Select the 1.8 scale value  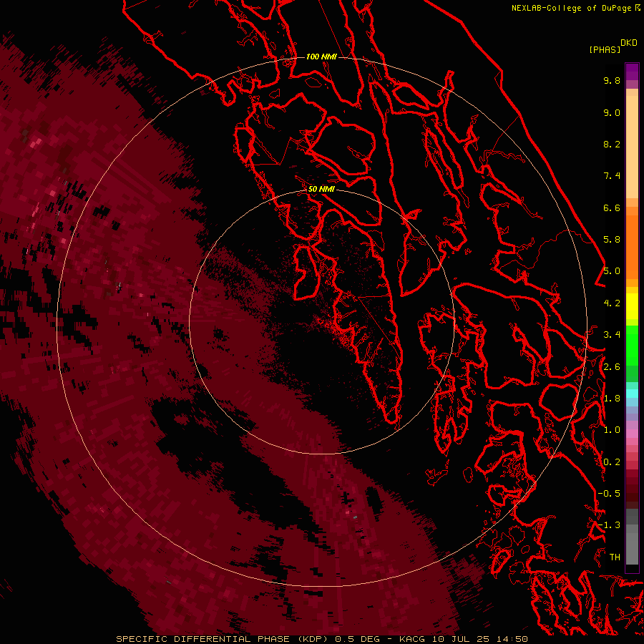pyautogui.click(x=612, y=399)
